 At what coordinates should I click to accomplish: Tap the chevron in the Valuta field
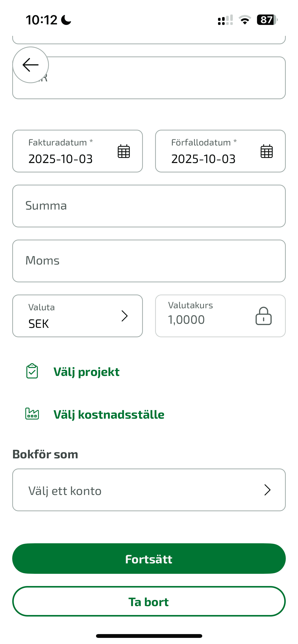125,316
